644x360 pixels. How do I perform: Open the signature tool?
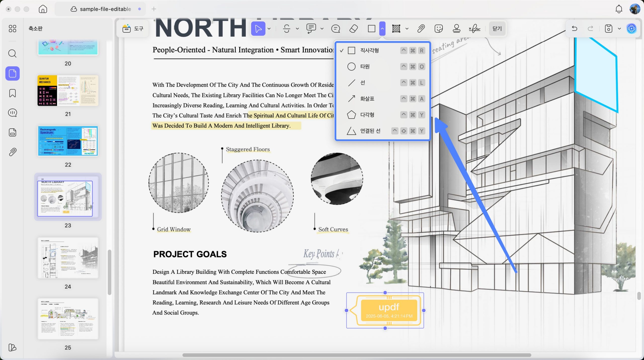(474, 29)
